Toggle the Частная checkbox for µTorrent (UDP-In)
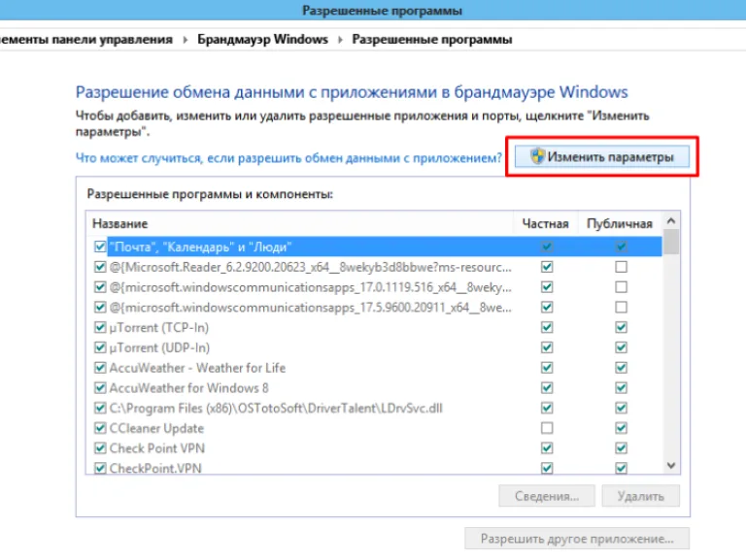The image size is (746, 560). coord(547,347)
